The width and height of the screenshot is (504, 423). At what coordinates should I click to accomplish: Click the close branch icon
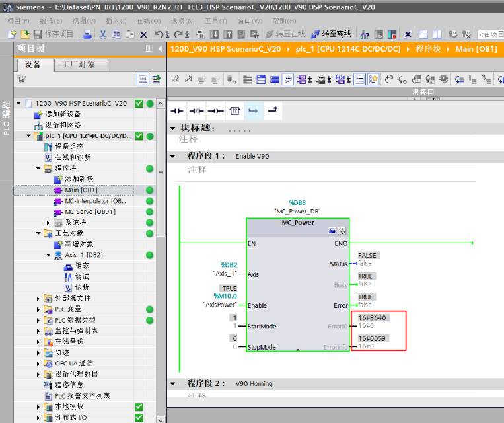coord(273,110)
